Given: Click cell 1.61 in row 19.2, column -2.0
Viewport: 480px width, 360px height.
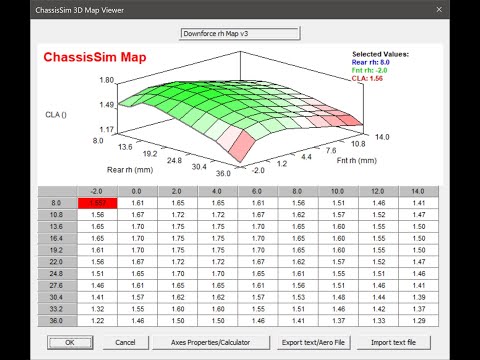Looking at the screenshot, I should click(98, 250).
